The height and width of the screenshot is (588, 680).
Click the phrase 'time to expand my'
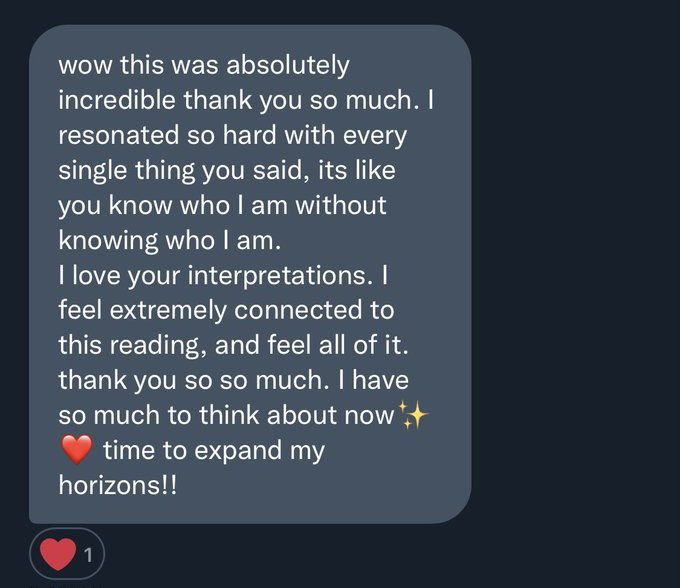pyautogui.click(x=214, y=451)
